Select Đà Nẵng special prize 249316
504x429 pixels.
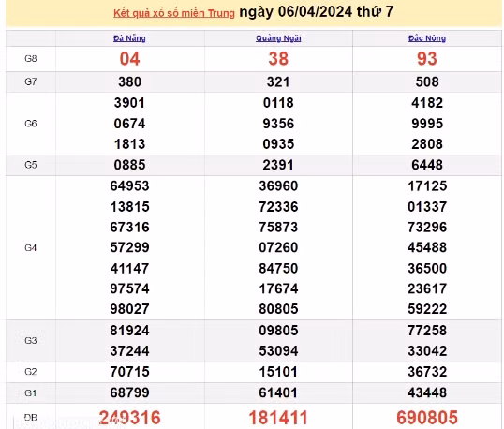coord(129,418)
